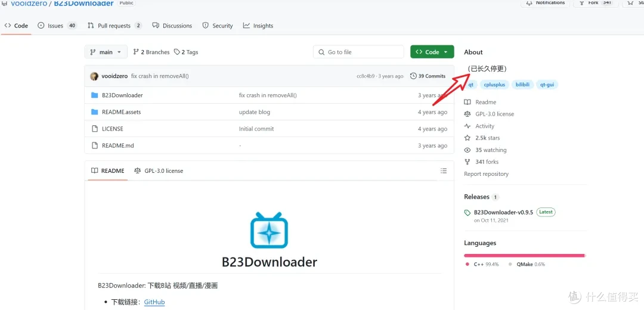Open the README.md file
Image resolution: width=644 pixels, height=310 pixels.
[x=118, y=145]
